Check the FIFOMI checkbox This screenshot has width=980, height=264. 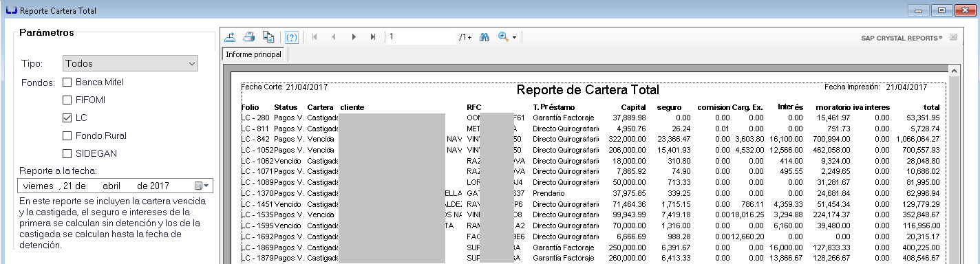coord(67,100)
